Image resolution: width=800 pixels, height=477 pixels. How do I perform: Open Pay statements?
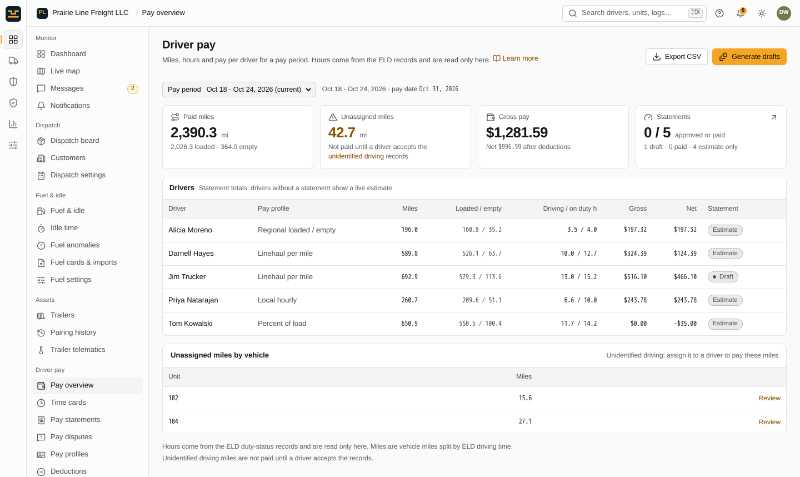89,420
